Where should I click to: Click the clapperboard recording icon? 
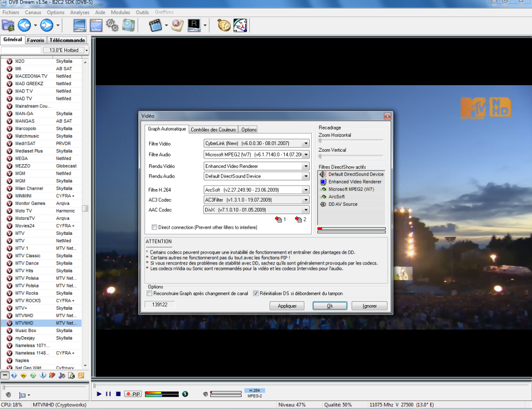click(x=155, y=25)
